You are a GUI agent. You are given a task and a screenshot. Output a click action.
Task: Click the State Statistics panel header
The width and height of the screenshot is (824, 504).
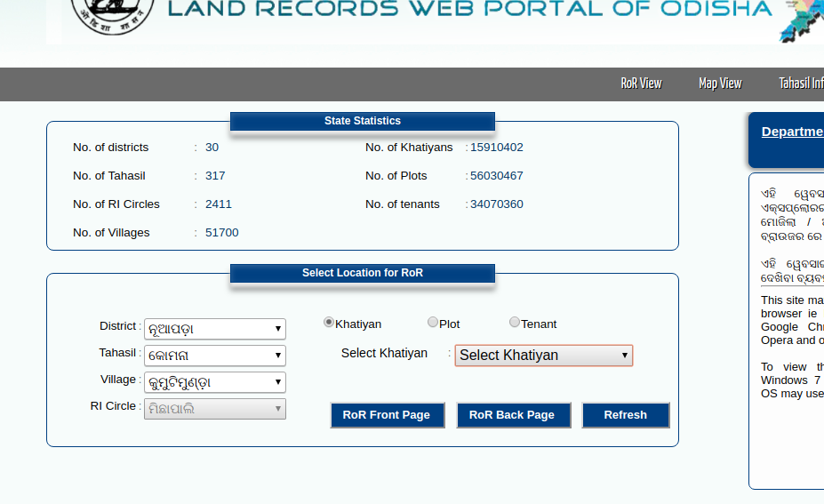[x=362, y=121]
